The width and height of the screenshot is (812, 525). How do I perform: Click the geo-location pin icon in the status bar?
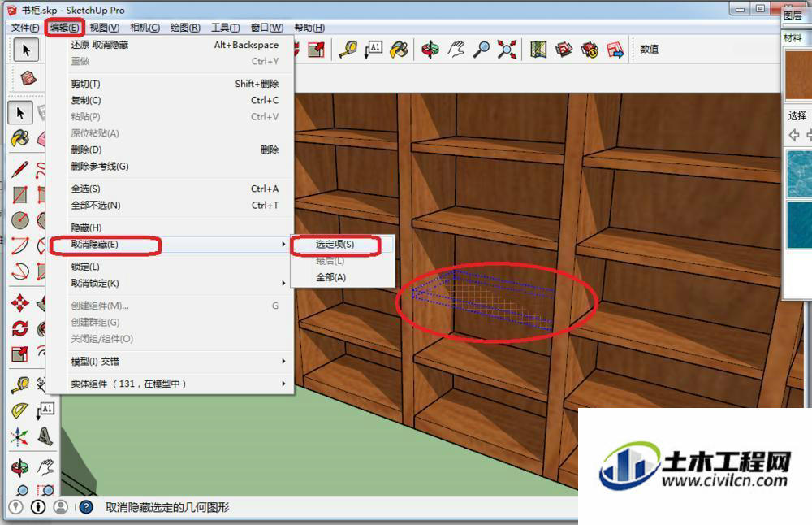pos(16,507)
